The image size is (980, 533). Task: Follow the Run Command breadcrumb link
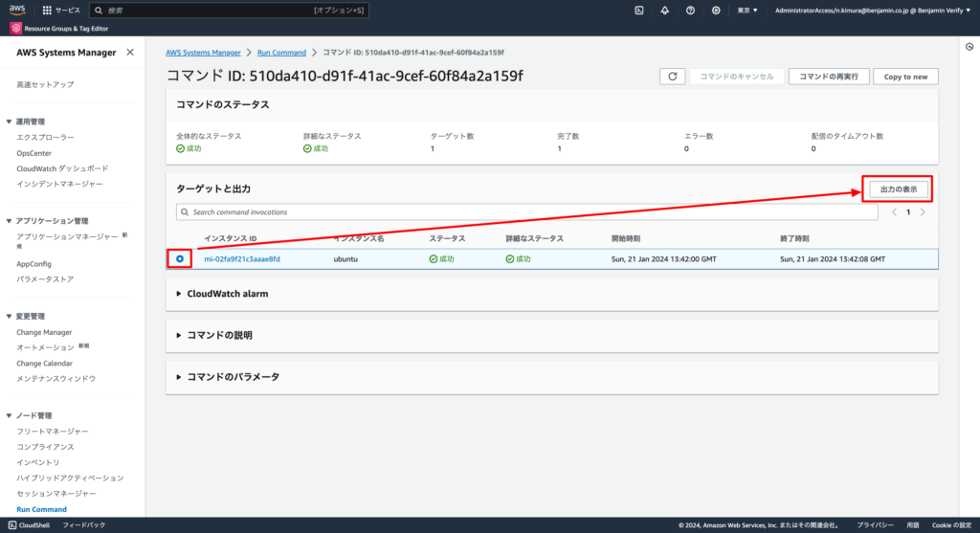tap(282, 53)
